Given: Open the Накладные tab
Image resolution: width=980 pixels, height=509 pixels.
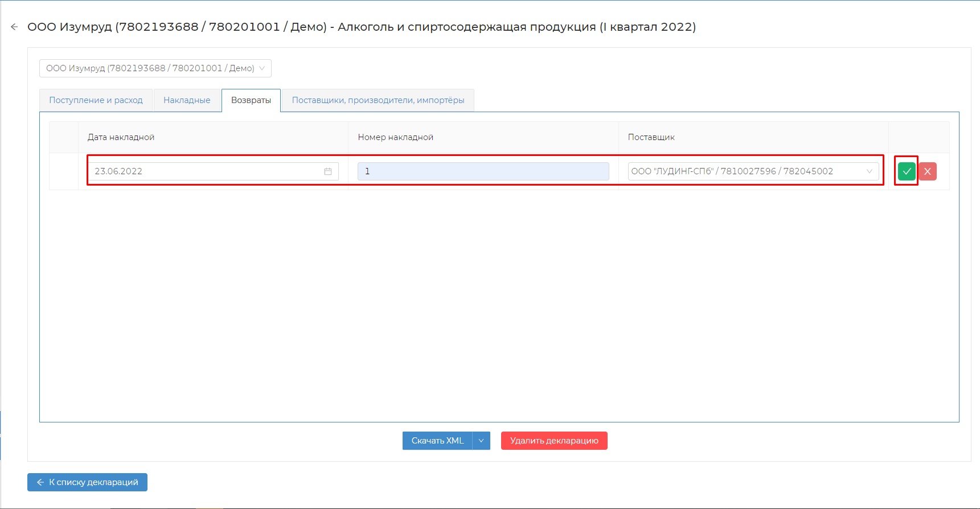Looking at the screenshot, I should [x=187, y=100].
